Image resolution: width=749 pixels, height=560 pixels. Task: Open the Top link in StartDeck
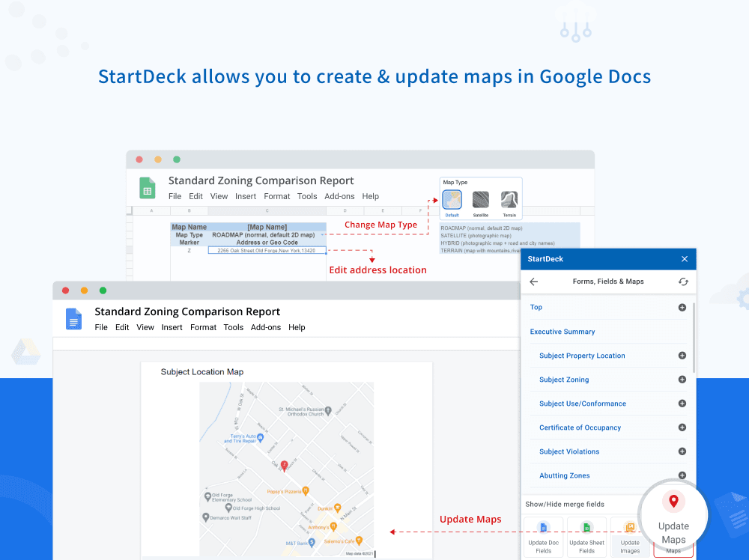pyautogui.click(x=536, y=307)
